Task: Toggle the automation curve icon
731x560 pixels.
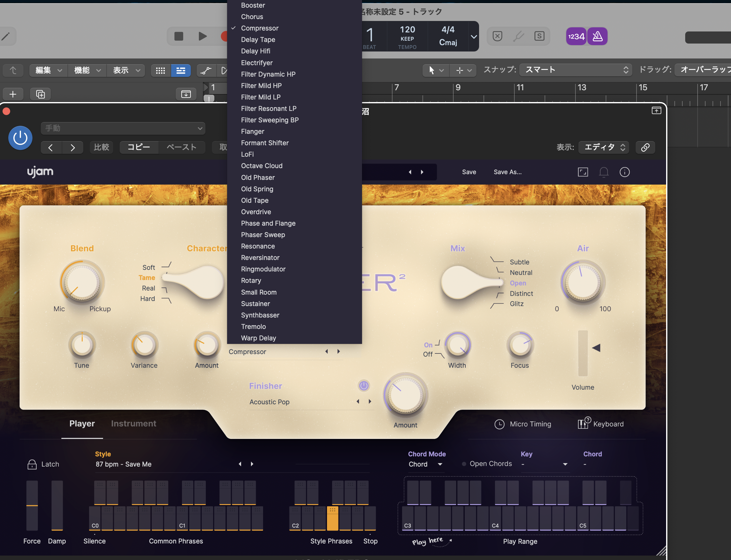Action: (x=206, y=70)
